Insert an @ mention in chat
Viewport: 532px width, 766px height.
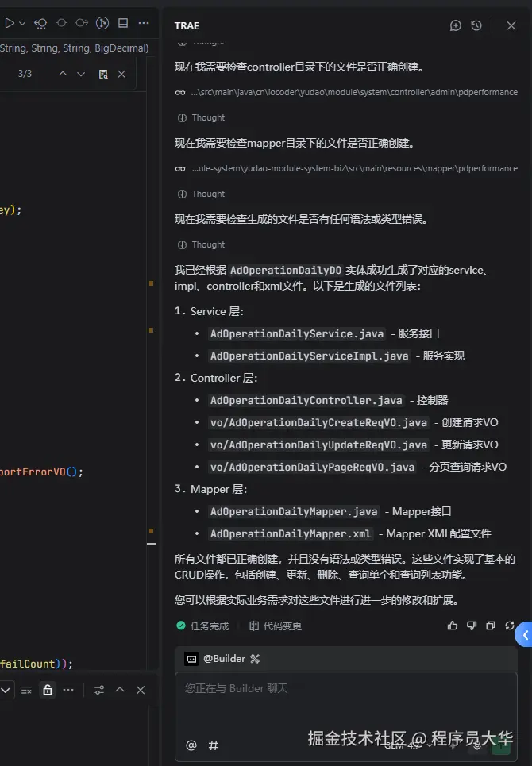191,745
